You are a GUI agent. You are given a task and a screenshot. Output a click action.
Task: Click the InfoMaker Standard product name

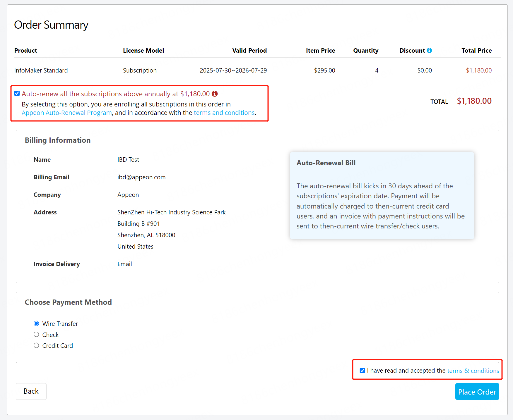[41, 70]
